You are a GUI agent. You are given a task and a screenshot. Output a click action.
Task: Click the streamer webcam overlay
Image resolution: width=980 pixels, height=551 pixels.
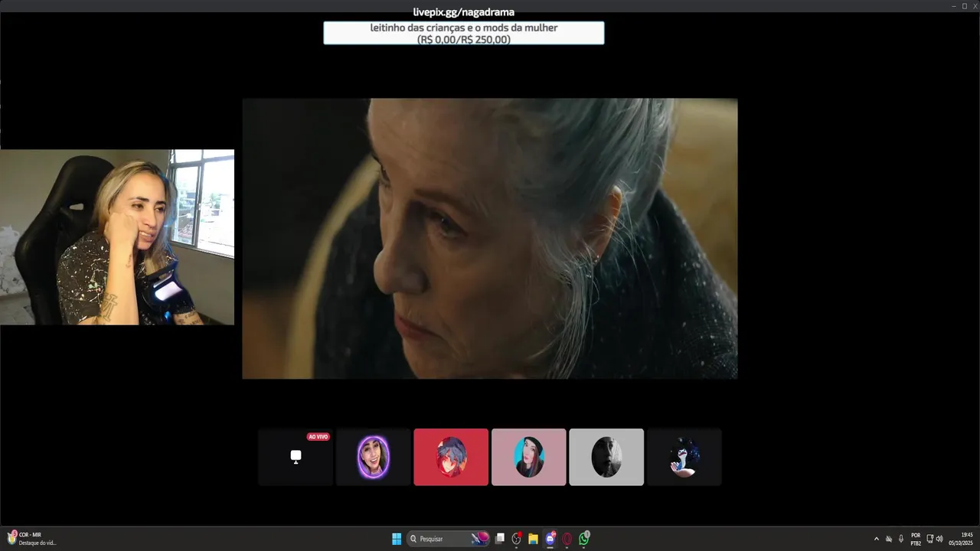pyautogui.click(x=117, y=237)
